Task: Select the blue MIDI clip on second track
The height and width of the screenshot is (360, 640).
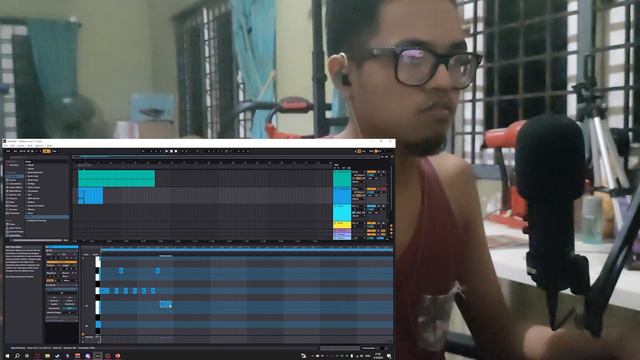Action: (90, 196)
